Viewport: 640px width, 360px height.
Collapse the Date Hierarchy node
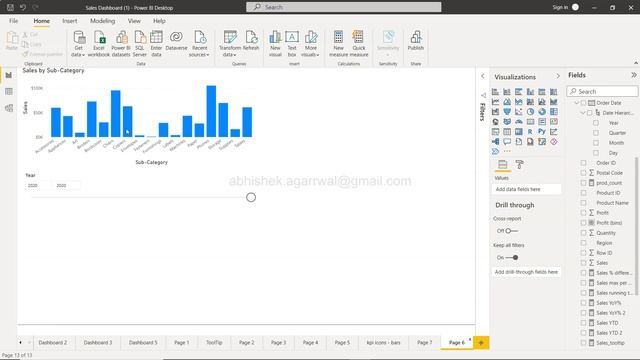[x=583, y=113]
